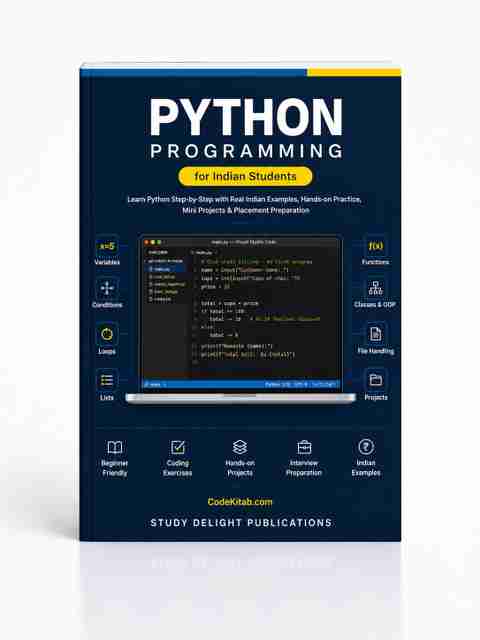Viewport: 480px width, 640px height.
Task: Click the yellow 'for Indian Students' badge
Action: tap(245, 176)
